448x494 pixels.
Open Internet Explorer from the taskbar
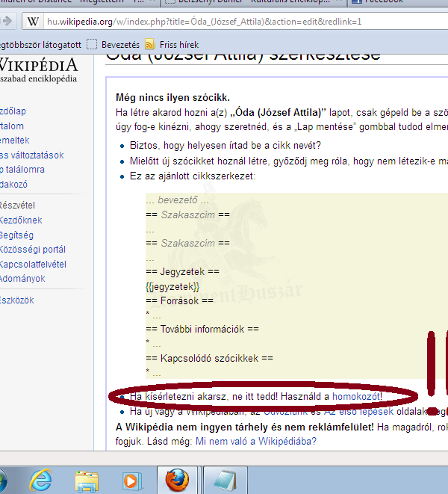[40, 481]
